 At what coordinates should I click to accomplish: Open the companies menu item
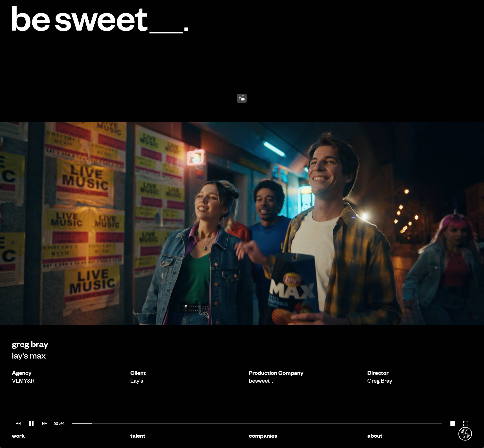(x=263, y=436)
